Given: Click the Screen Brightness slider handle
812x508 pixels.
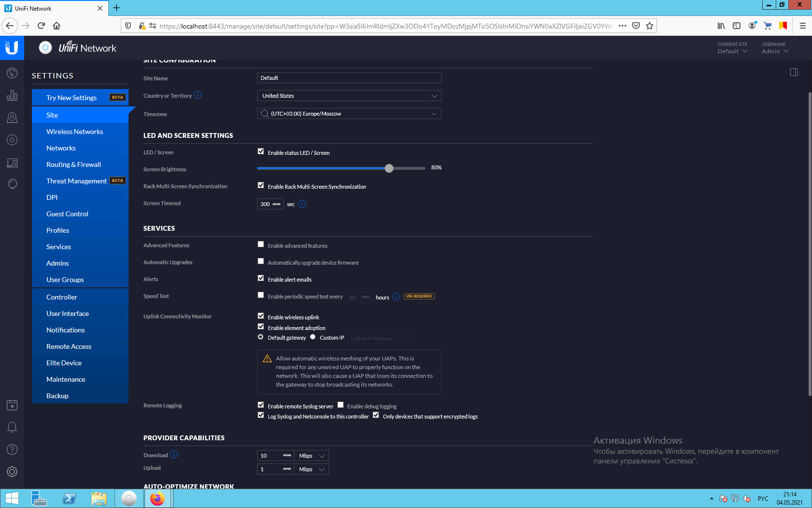Looking at the screenshot, I should (x=389, y=168).
